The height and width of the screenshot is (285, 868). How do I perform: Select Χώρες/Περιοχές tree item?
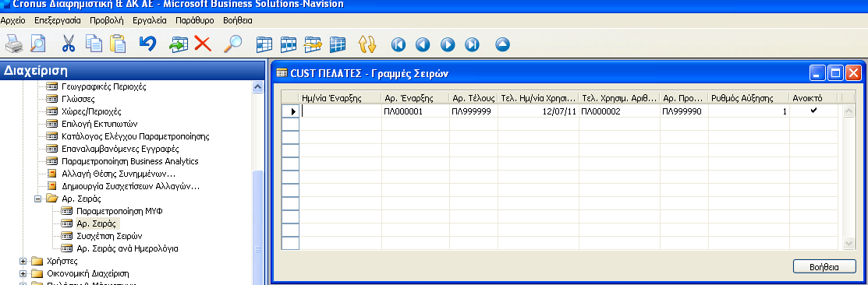click(90, 111)
